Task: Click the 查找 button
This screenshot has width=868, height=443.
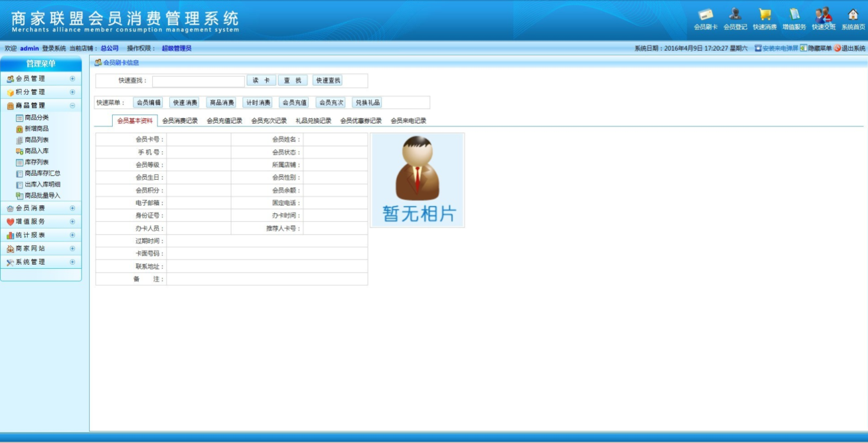Action: tap(293, 80)
